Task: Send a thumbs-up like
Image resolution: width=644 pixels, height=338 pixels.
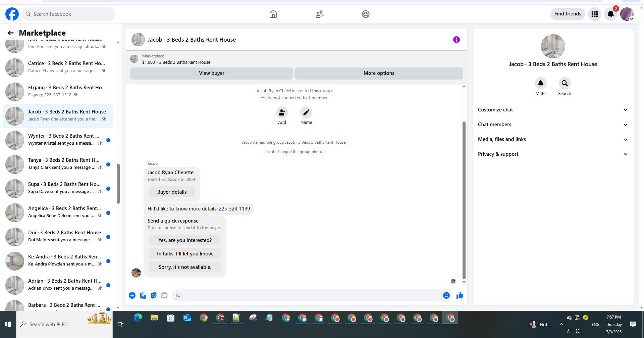Action: point(460,295)
